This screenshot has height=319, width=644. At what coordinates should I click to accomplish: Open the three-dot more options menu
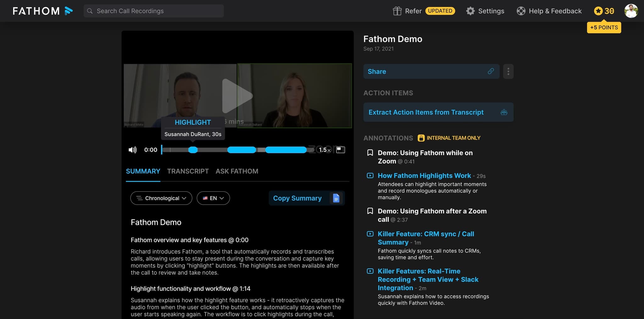click(508, 71)
